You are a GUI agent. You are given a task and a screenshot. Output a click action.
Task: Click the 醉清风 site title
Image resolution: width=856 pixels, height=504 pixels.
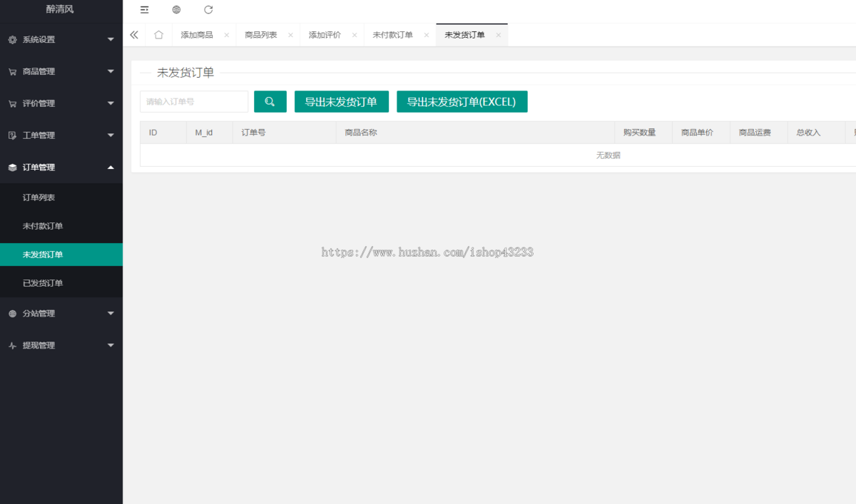(61, 9)
